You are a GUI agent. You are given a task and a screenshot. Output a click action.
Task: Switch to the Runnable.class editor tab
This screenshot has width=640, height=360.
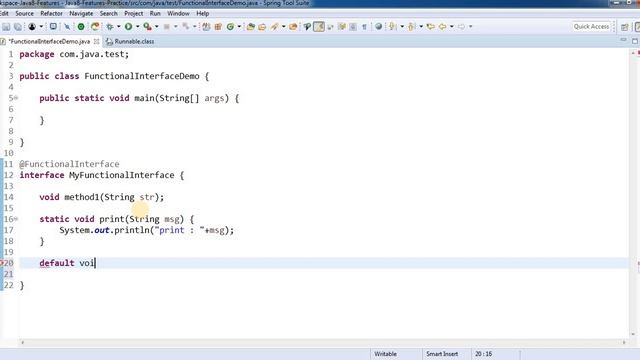pos(130,42)
